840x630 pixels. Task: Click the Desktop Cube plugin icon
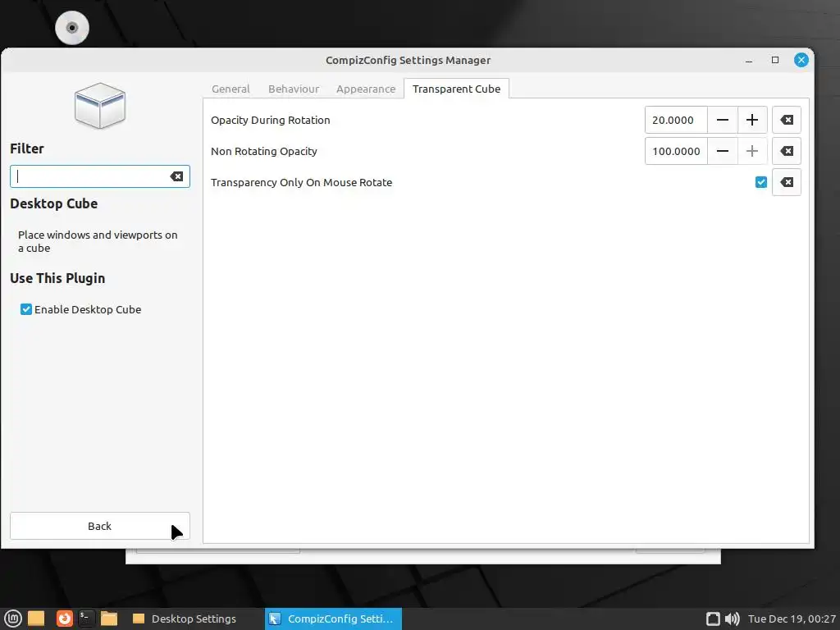[x=99, y=106]
